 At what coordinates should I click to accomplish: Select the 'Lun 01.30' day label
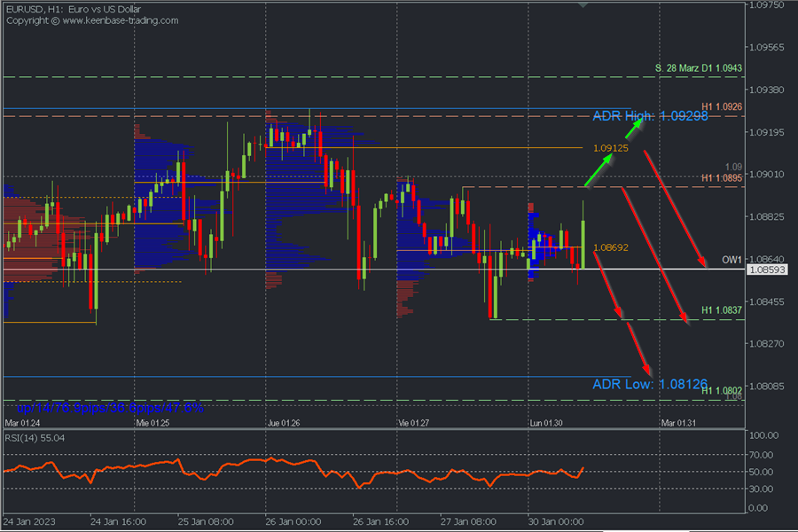click(546, 423)
